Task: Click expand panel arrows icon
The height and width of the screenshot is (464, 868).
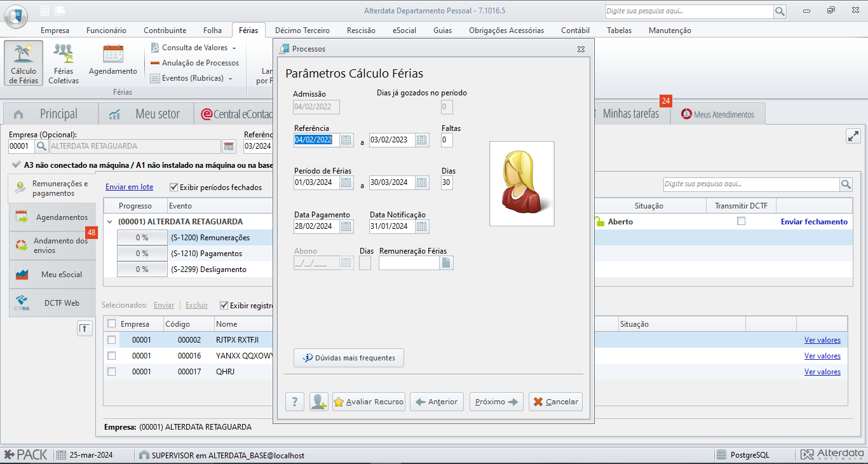Action: point(853,136)
